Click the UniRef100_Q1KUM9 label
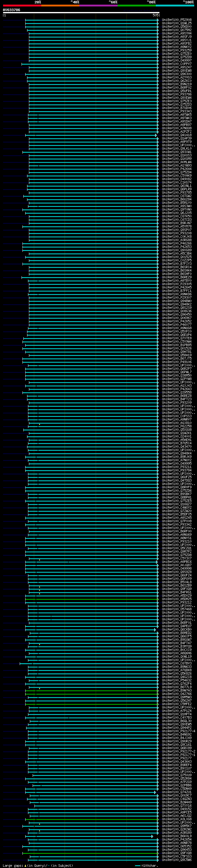The width and height of the screenshot is (197, 868). tap(176, 159)
